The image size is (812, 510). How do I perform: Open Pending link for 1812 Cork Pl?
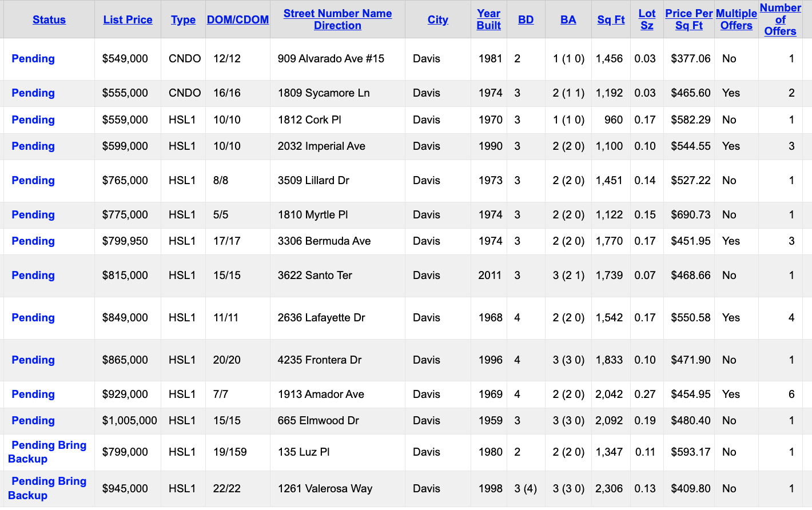tap(33, 120)
